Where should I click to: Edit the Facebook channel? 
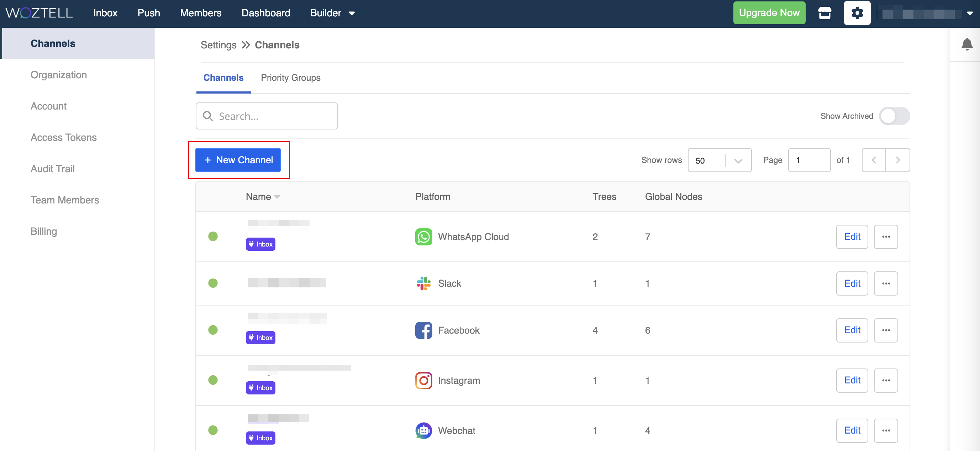click(852, 330)
